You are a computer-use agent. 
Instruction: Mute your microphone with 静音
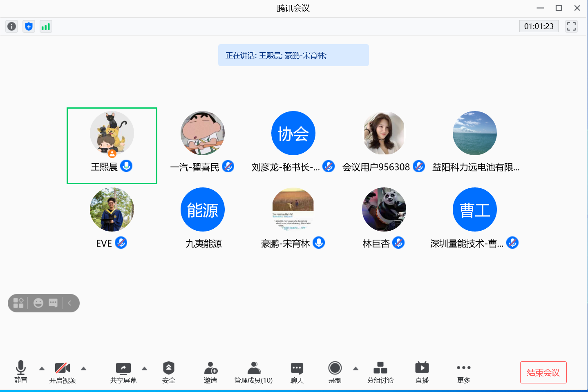click(21, 372)
